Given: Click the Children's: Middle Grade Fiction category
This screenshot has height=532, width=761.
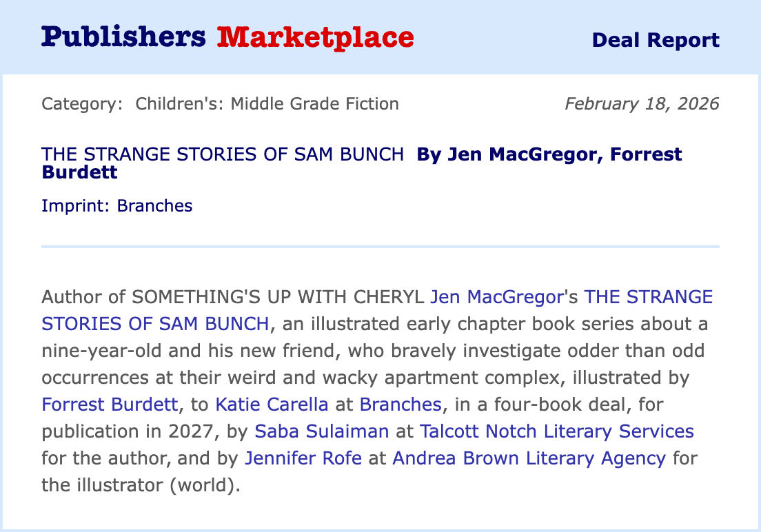Looking at the screenshot, I should (267, 104).
